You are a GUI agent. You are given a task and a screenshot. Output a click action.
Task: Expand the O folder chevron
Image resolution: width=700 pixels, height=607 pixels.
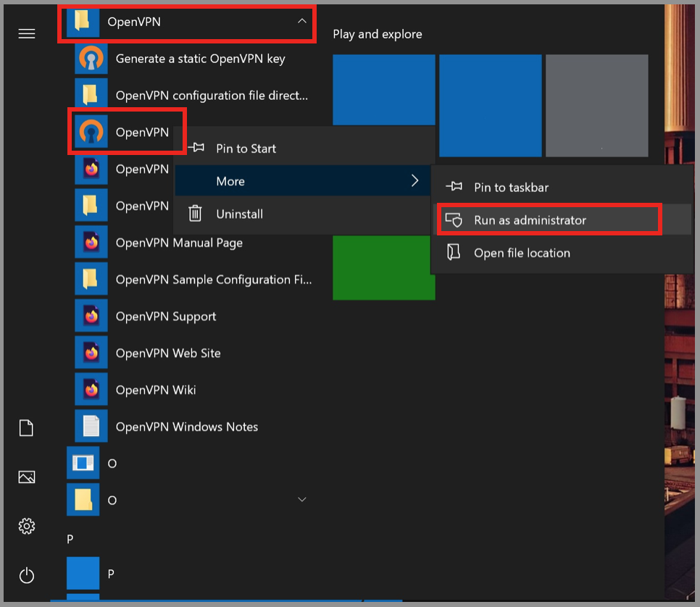pos(302,500)
